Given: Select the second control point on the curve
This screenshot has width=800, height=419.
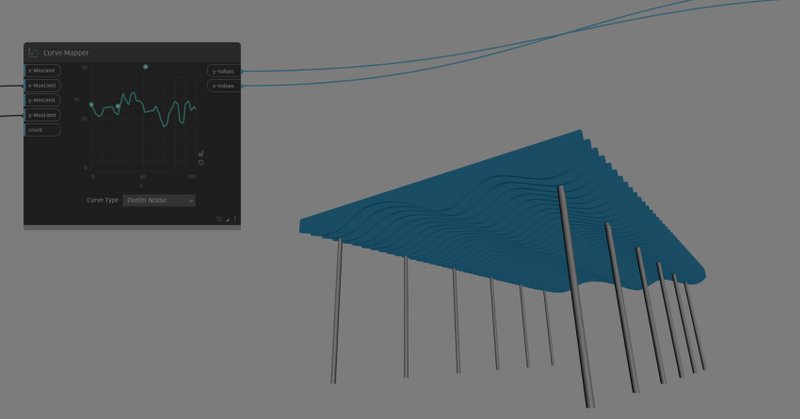Looking at the screenshot, I should pos(118,106).
